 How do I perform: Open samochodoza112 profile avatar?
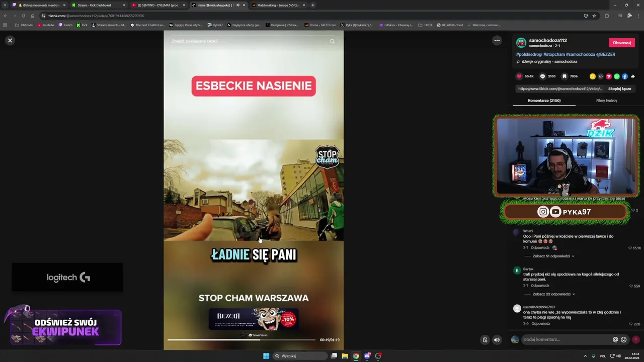(x=521, y=43)
